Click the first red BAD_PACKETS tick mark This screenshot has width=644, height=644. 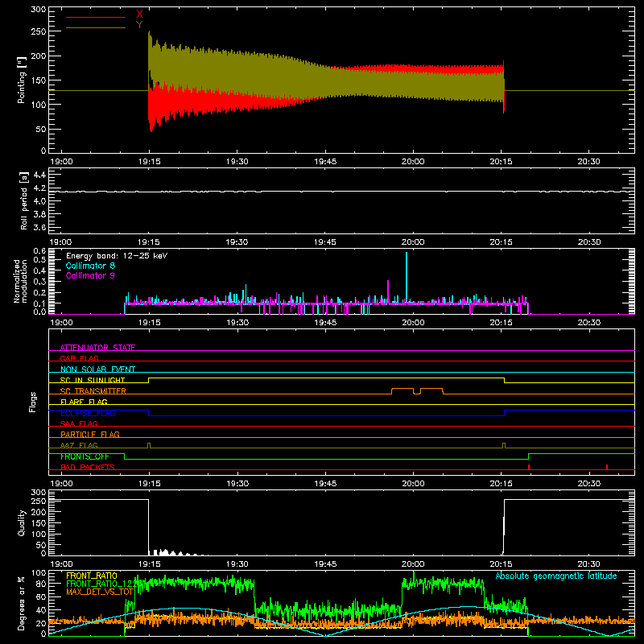[529, 467]
